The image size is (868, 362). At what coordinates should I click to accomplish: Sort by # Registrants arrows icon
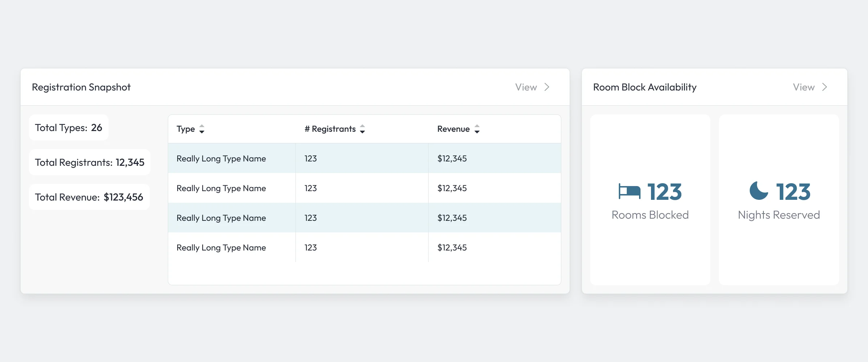362,129
